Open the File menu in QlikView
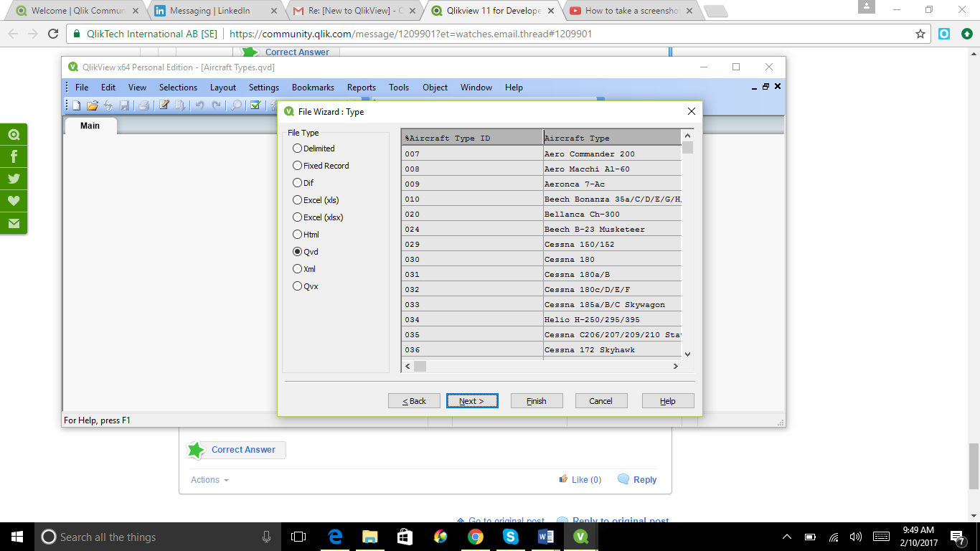 tap(82, 88)
